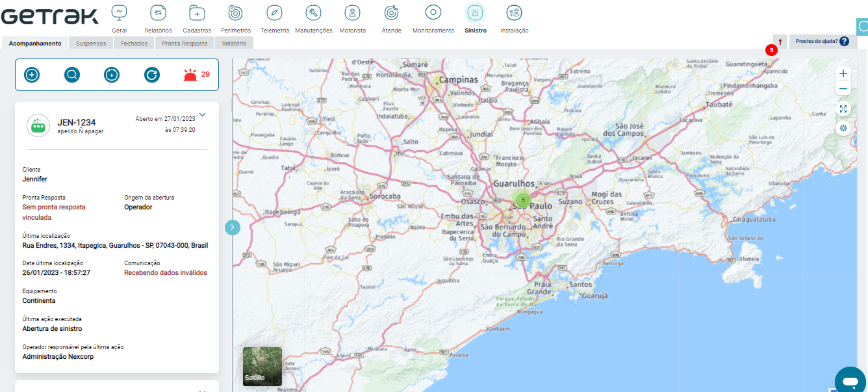
Task: Switch to the Relatório tab
Action: click(234, 44)
